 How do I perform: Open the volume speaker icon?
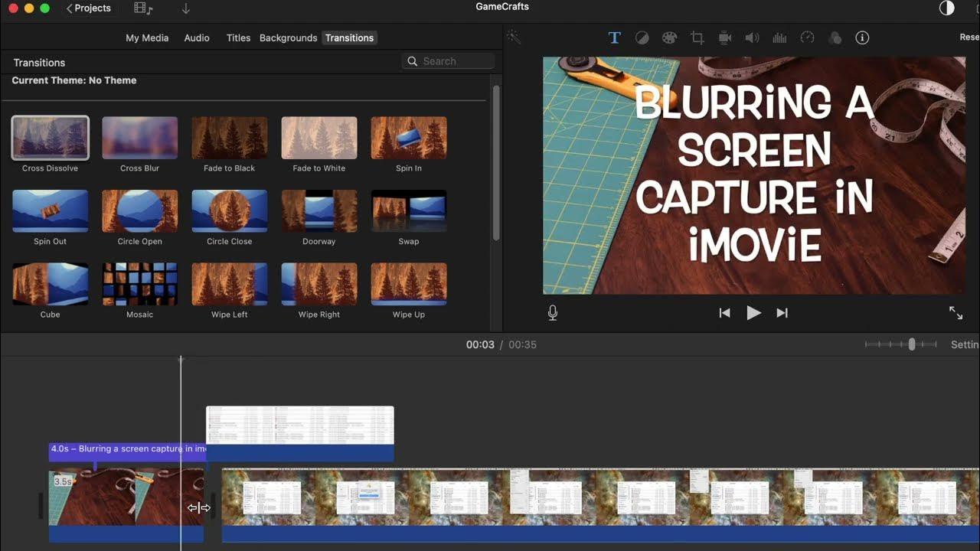752,37
